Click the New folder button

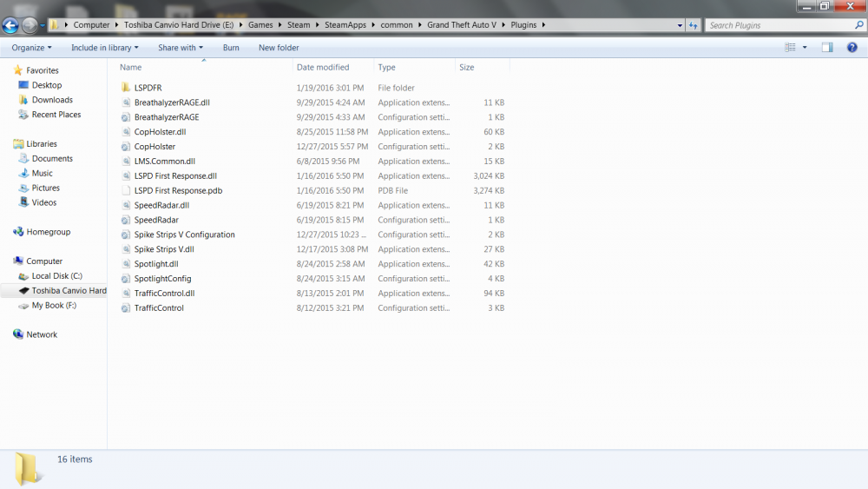coord(279,48)
